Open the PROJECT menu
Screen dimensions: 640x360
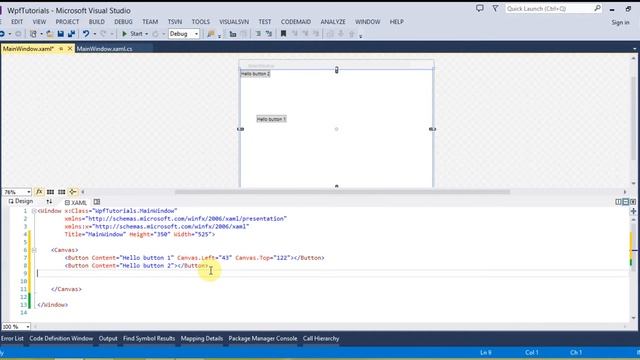[67, 22]
